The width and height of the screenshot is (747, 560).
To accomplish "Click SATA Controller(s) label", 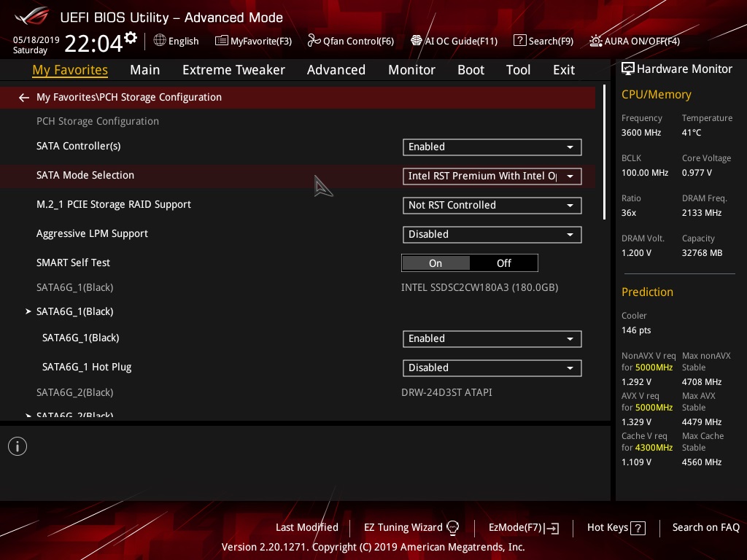I will [x=79, y=146].
